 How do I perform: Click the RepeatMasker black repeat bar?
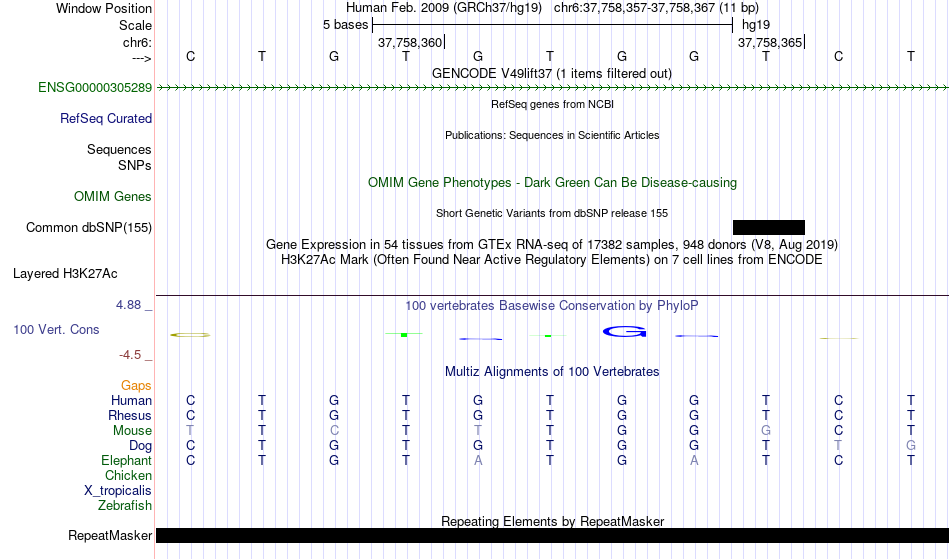(x=553, y=535)
